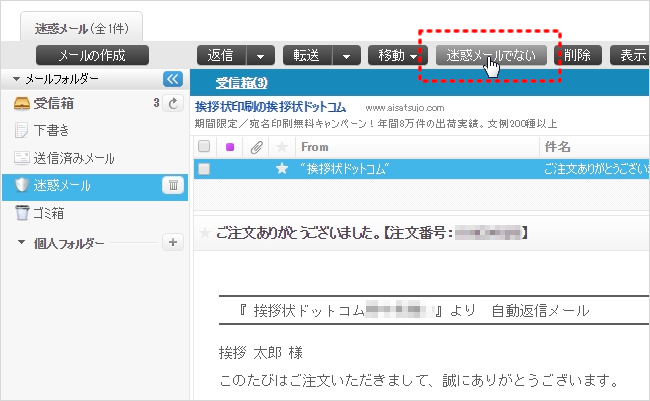Viewport: 650px width, 401px height.
Task: Click the 迷惑メールでない button
Action: [491, 55]
